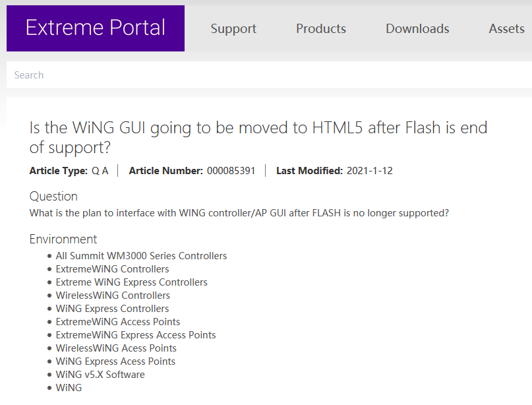Click the Extreme Portal logo
The height and width of the screenshot is (405, 532).
(96, 28)
